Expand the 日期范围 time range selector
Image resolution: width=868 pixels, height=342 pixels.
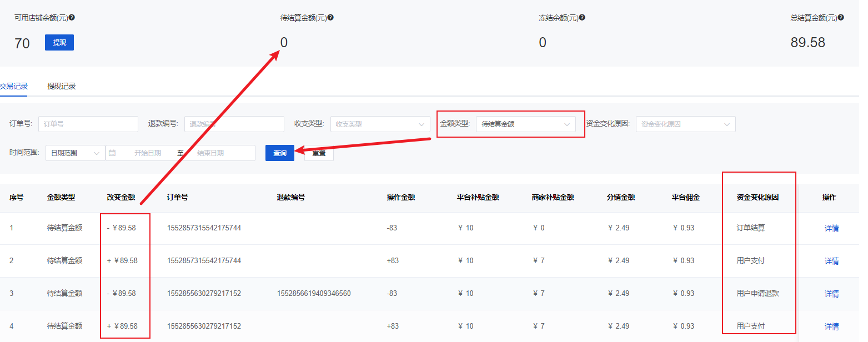point(75,153)
